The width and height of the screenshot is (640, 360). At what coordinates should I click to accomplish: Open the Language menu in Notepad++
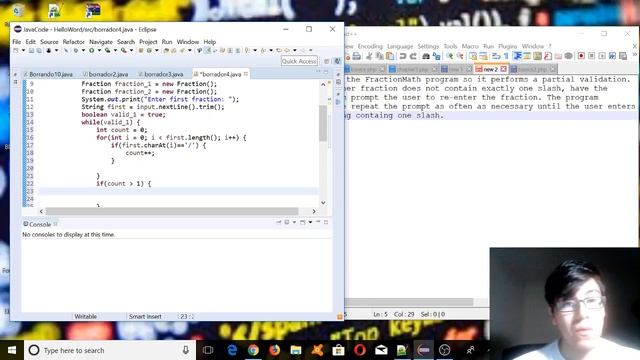(400, 46)
